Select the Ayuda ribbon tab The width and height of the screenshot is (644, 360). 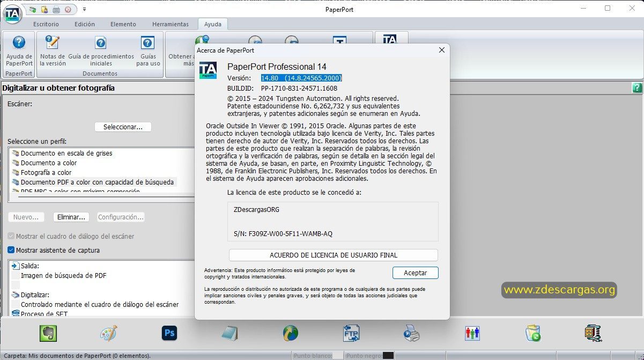pyautogui.click(x=213, y=24)
